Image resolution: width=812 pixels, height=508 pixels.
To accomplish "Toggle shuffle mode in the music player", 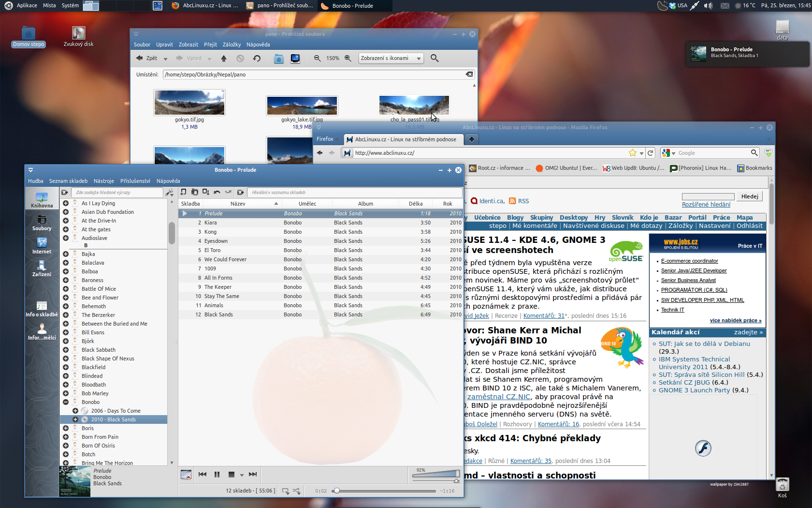I will click(x=297, y=491).
